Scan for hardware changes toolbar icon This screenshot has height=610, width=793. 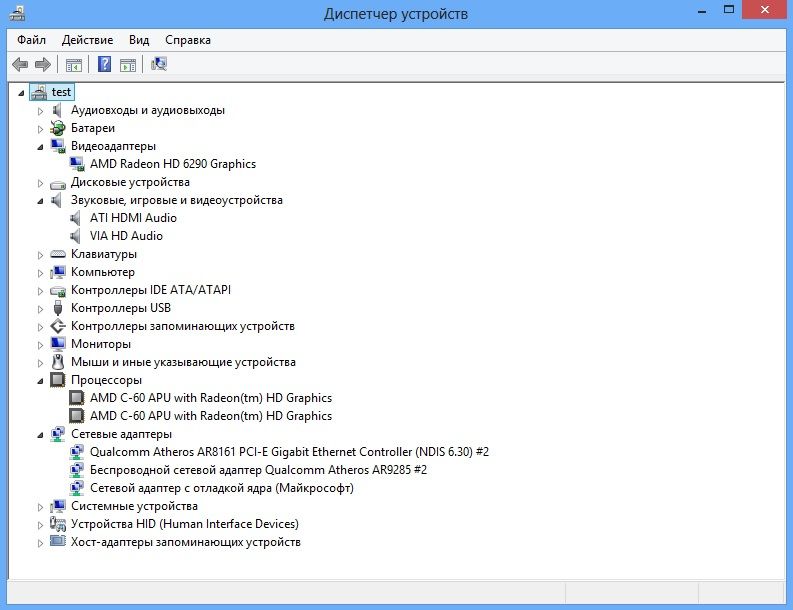(159, 64)
